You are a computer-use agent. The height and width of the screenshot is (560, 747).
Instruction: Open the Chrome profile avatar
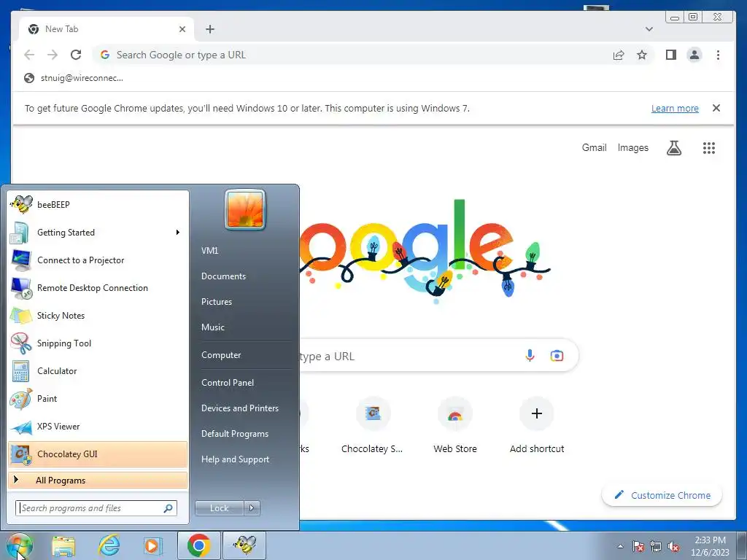pos(694,55)
